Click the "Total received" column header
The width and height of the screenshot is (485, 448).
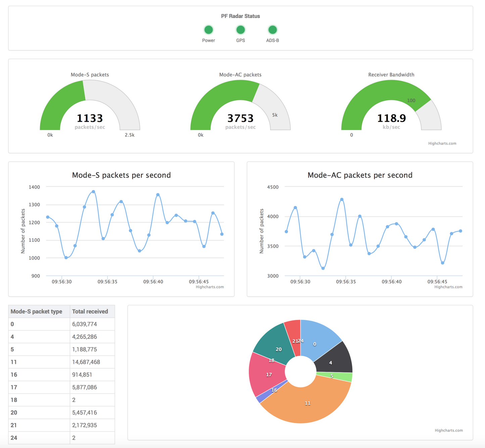pos(90,312)
